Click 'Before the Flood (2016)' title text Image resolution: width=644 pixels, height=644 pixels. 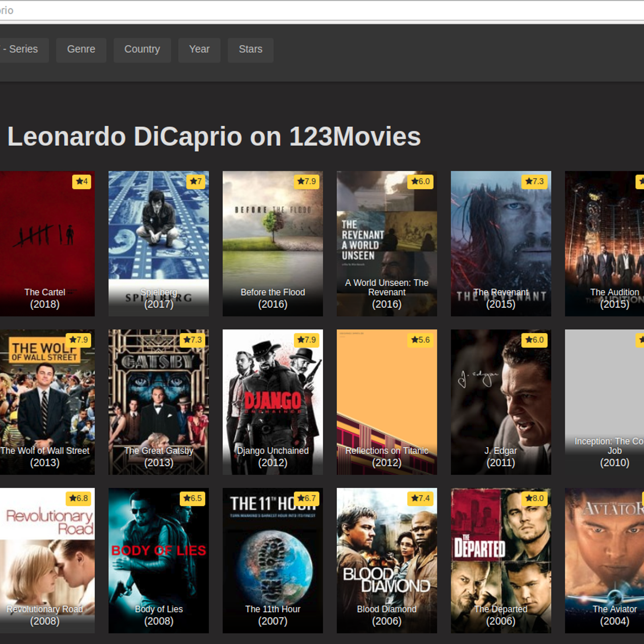[x=273, y=298]
